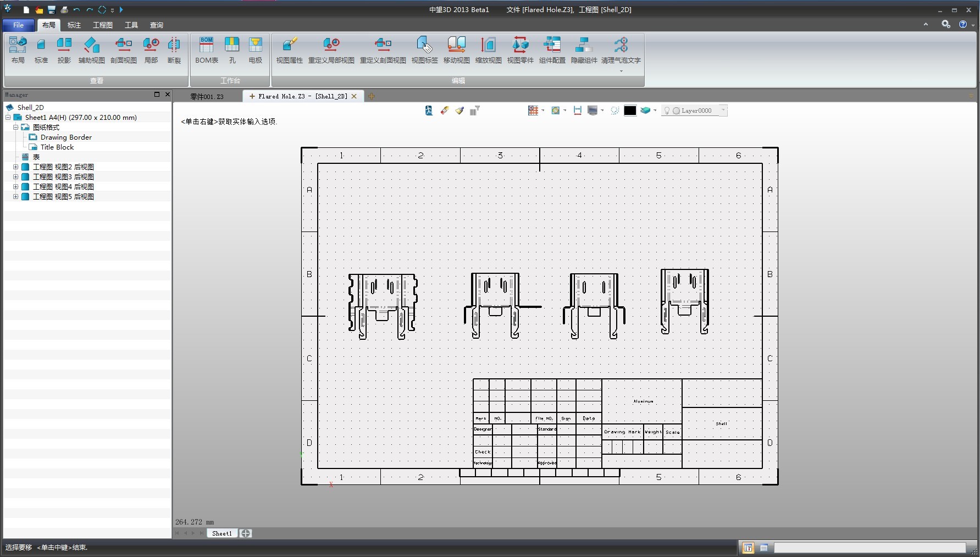Click the 移动视图 move view icon
This screenshot has width=980, height=557.
coord(456,50)
